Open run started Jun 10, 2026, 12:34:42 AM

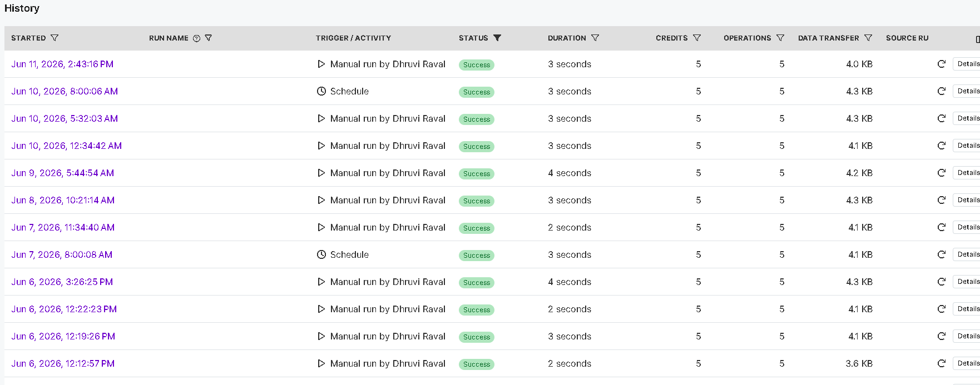pyautogui.click(x=66, y=146)
